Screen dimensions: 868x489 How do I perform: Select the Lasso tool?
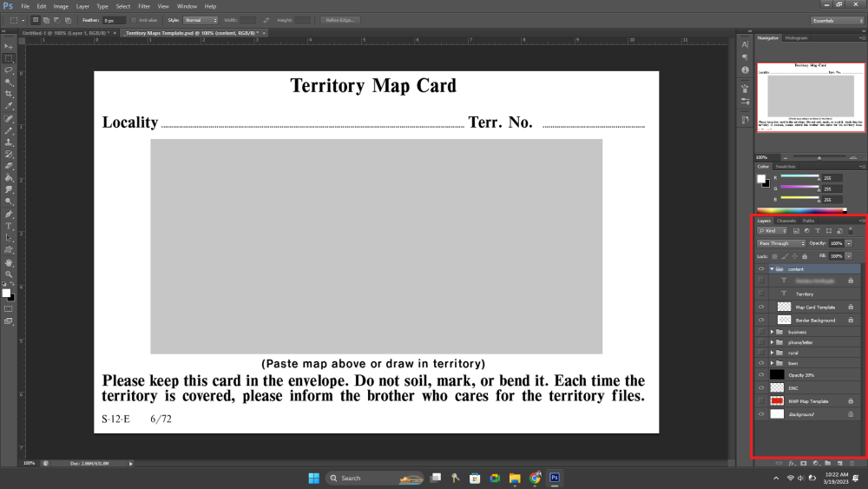(x=9, y=70)
